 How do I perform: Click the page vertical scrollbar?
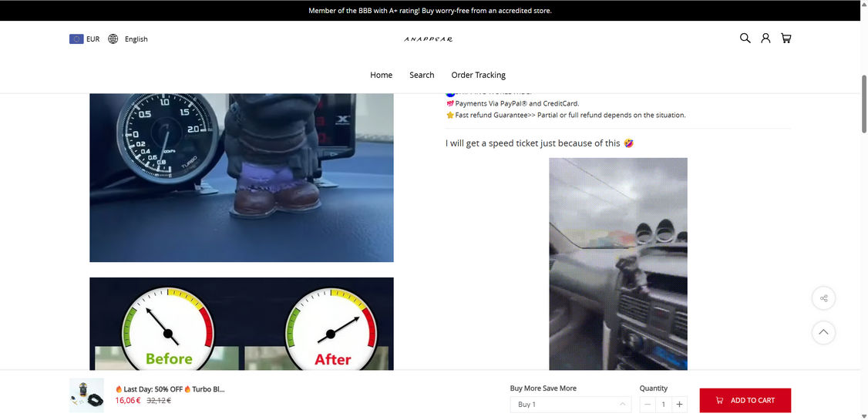pyautogui.click(x=864, y=104)
